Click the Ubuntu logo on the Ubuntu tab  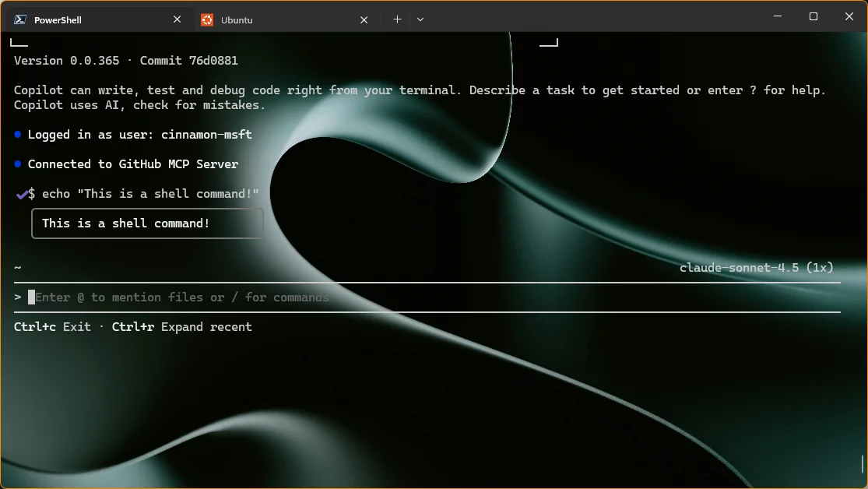click(207, 19)
